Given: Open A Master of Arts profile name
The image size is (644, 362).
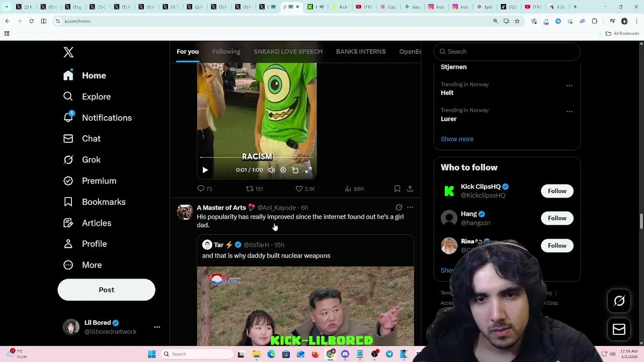Looking at the screenshot, I should pyautogui.click(x=221, y=208).
